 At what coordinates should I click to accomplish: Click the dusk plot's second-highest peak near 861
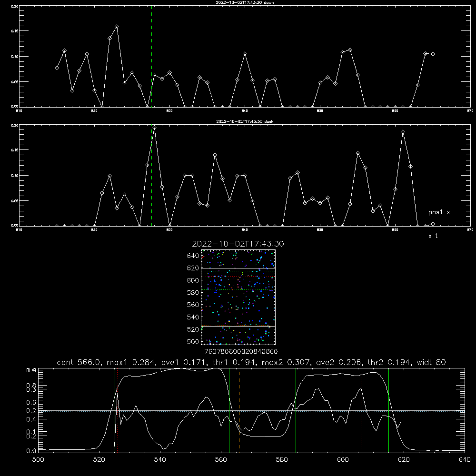click(x=403, y=132)
